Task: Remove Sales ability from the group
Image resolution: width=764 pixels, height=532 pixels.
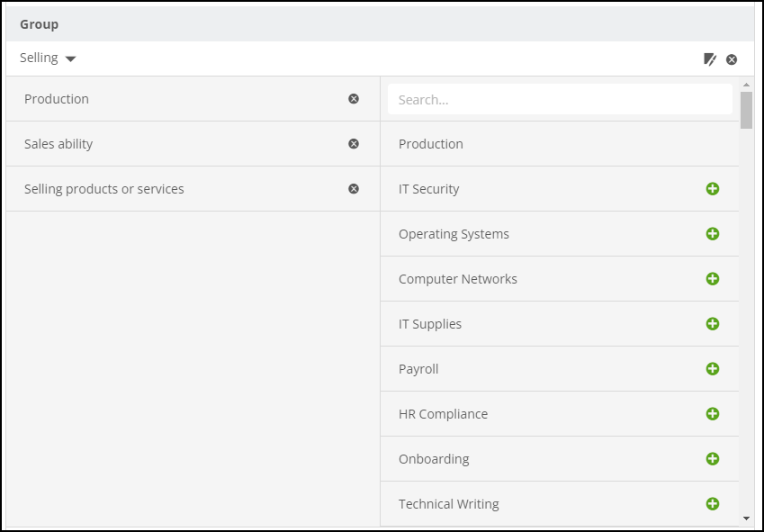Action: (x=354, y=144)
